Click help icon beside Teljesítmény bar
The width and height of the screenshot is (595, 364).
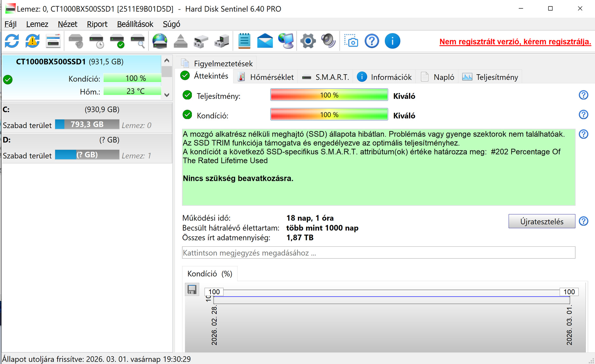583,95
